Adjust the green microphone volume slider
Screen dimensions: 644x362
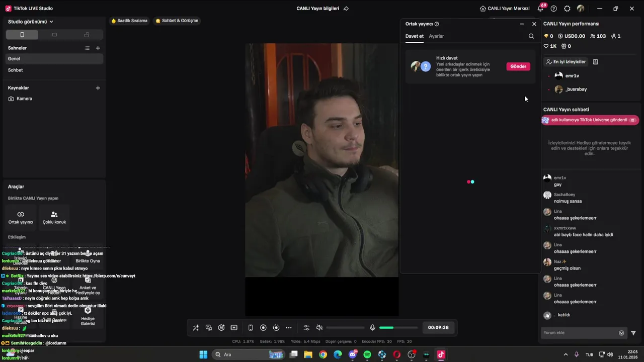(398, 328)
